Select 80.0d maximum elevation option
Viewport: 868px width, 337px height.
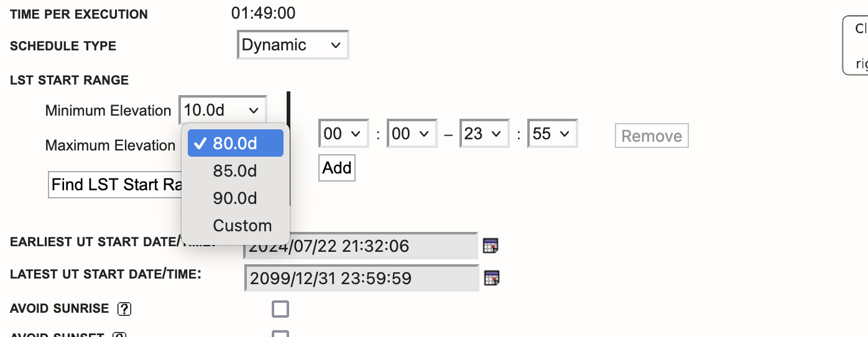click(235, 144)
